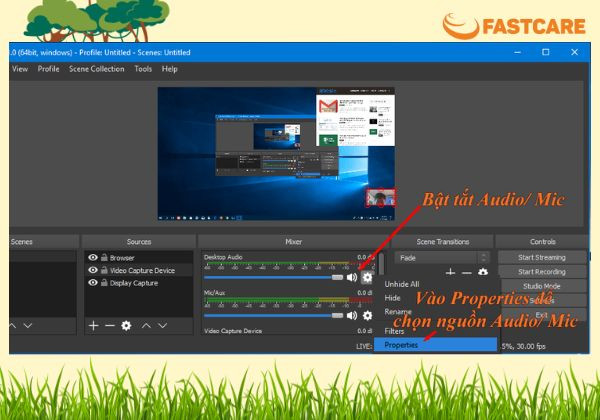The image size is (600, 420).
Task: Remove selected source with minus icon
Action: pos(110,326)
